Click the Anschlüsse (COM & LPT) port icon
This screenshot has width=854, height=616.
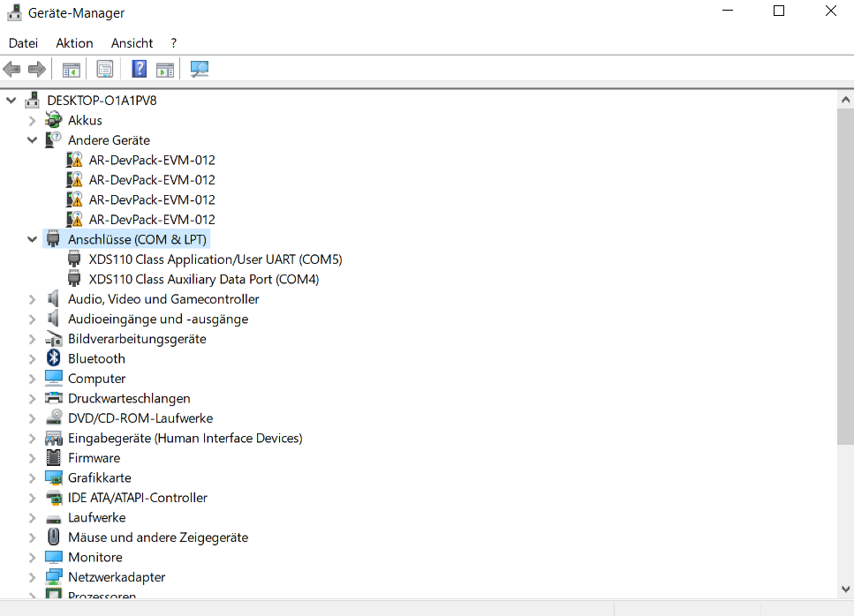[x=53, y=239]
